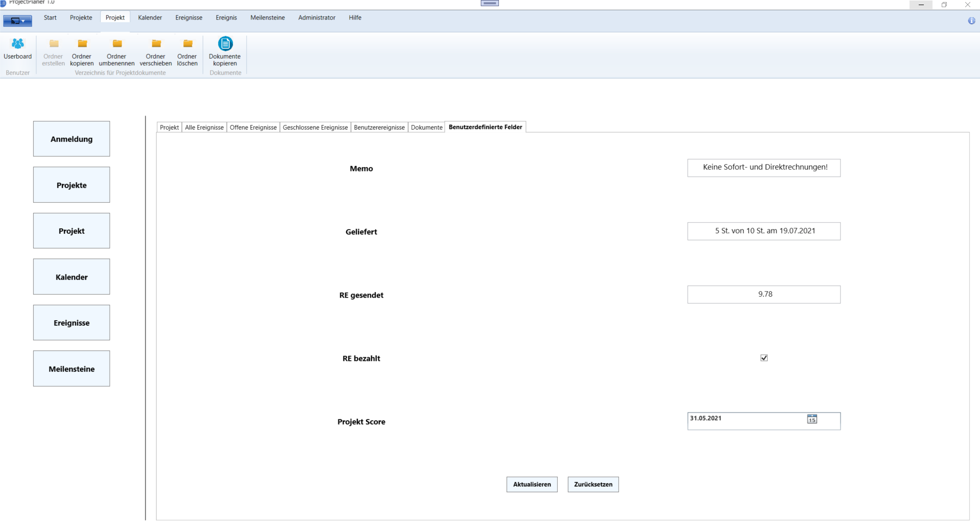Click the blue info icon top right
Image resolution: width=980 pixels, height=530 pixels.
click(971, 20)
